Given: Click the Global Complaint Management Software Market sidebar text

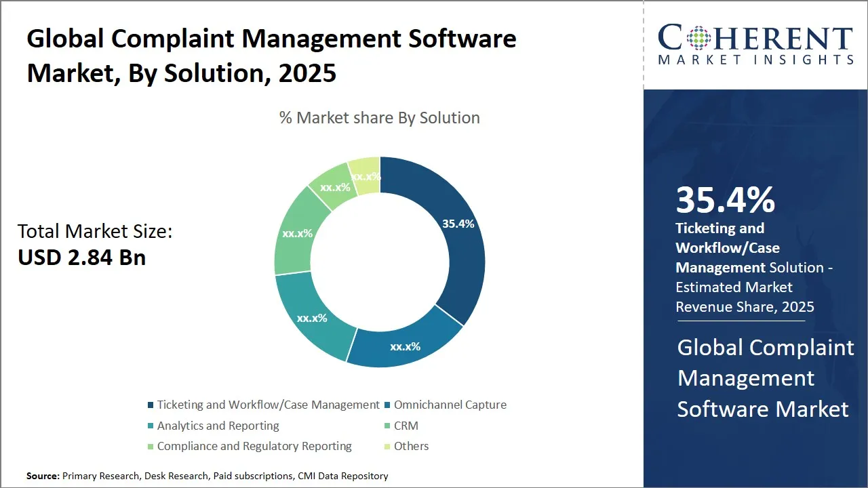Looking at the screenshot, I should pyautogui.click(x=765, y=378).
